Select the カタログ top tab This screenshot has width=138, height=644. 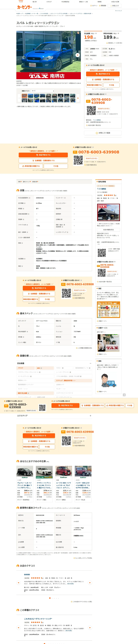pyautogui.click(x=49, y=2)
